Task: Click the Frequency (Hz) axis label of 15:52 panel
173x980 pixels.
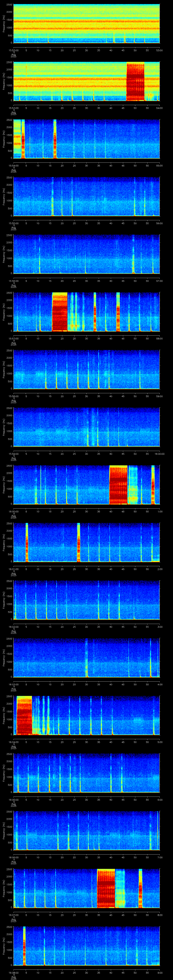Action: [x=4, y=24]
